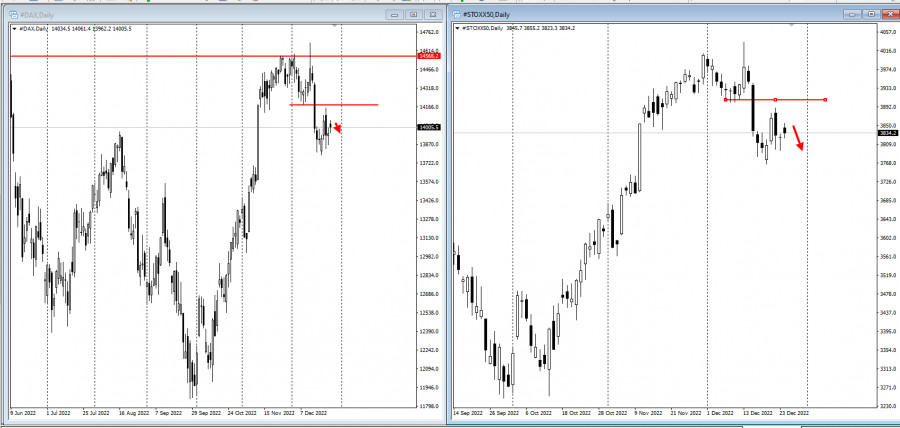Click the 14005.5 current price label

[x=430, y=127]
